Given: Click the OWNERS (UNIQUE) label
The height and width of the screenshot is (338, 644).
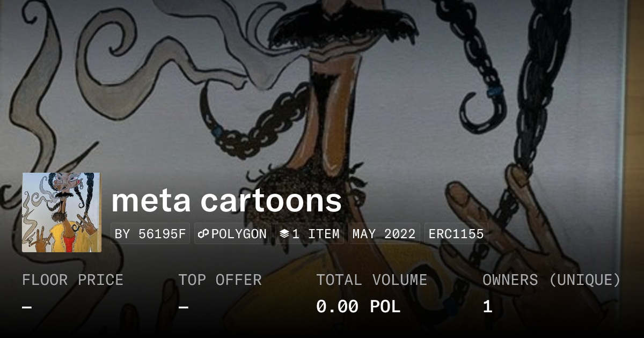Looking at the screenshot, I should pyautogui.click(x=552, y=280).
